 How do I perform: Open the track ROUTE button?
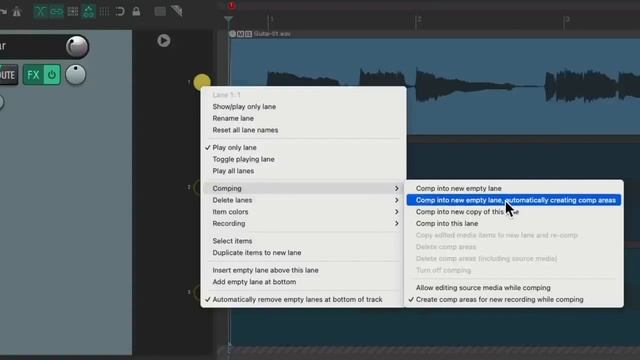click(8, 75)
